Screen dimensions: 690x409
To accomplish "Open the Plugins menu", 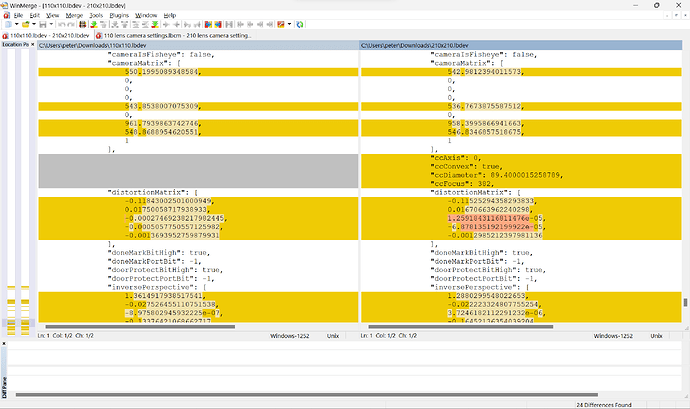I will [119, 15].
